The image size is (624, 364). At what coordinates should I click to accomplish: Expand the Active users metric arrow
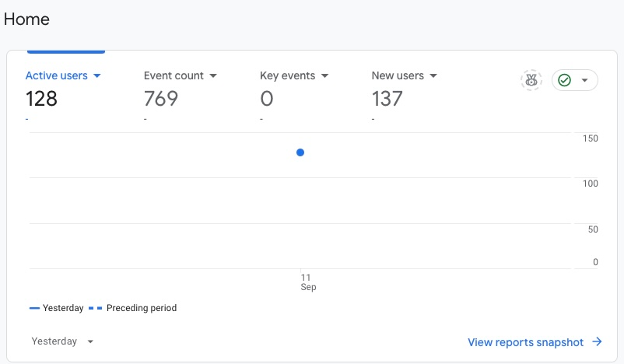pos(97,76)
